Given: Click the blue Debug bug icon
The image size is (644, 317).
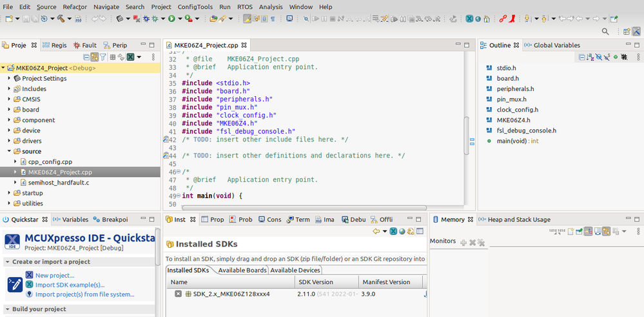Looking at the screenshot, I should tap(146, 19).
